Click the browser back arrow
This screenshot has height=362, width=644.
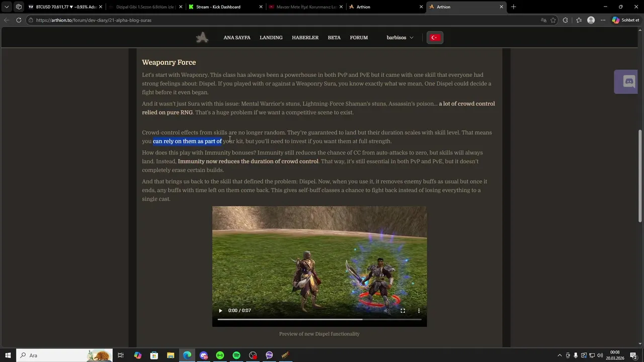click(x=6, y=20)
